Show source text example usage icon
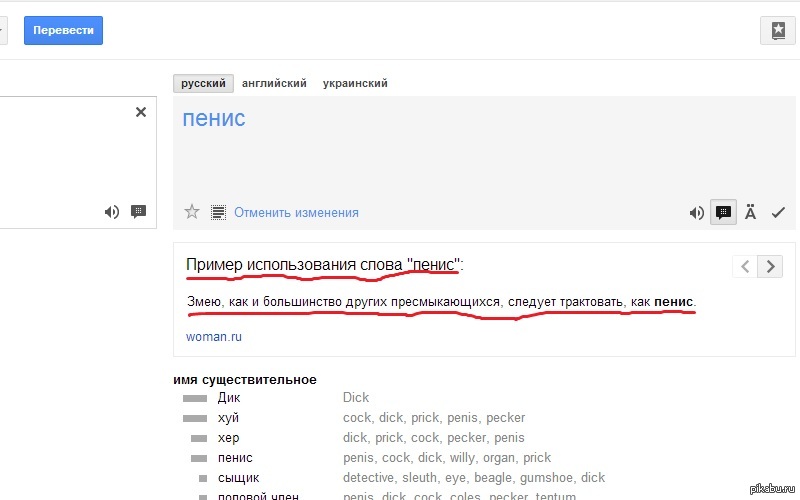 click(x=138, y=212)
